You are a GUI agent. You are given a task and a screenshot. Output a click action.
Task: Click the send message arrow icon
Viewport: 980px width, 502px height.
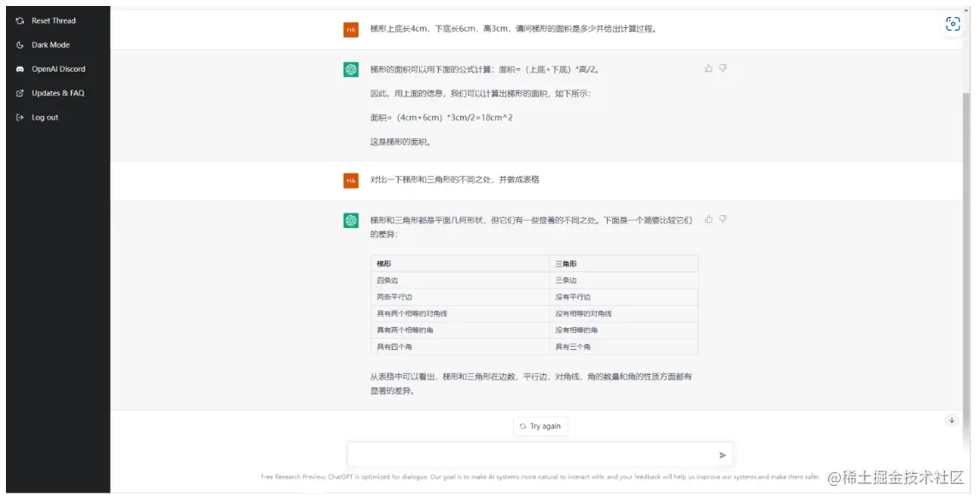(x=722, y=455)
